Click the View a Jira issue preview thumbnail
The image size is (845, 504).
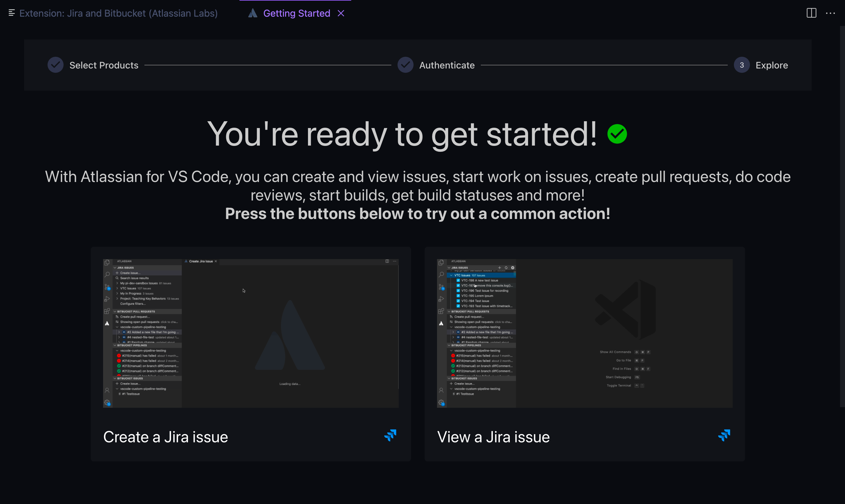[x=585, y=333]
